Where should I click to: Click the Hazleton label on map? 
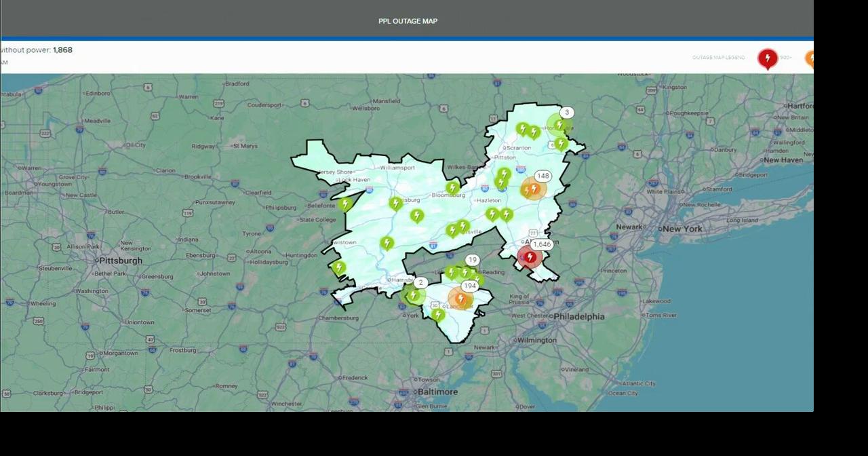click(488, 201)
